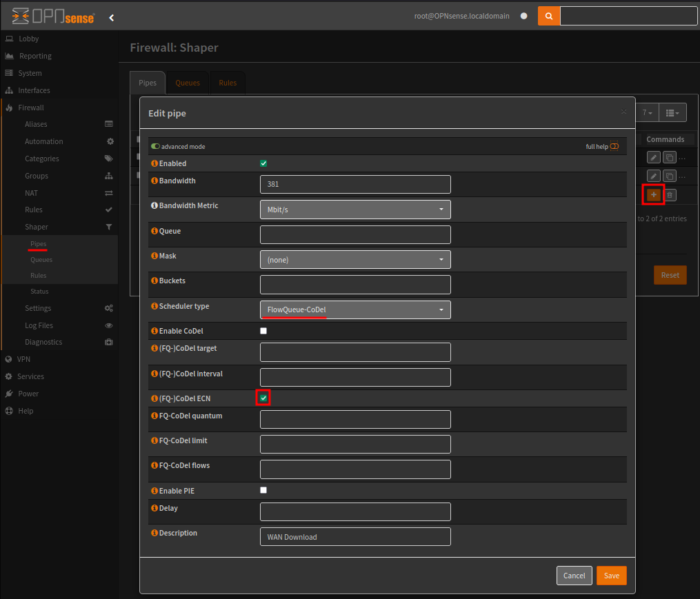The width and height of the screenshot is (700, 599).
Task: Save the pipe settings
Action: point(612,576)
